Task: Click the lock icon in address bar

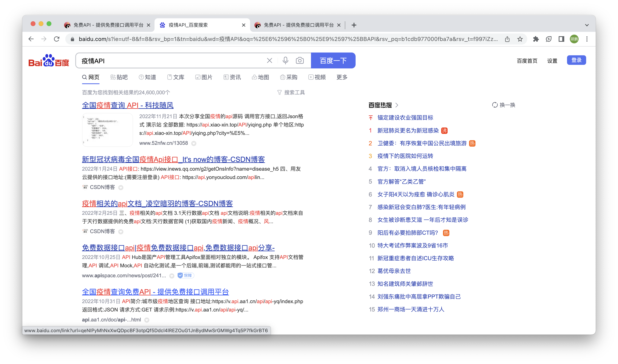Action: (72, 39)
